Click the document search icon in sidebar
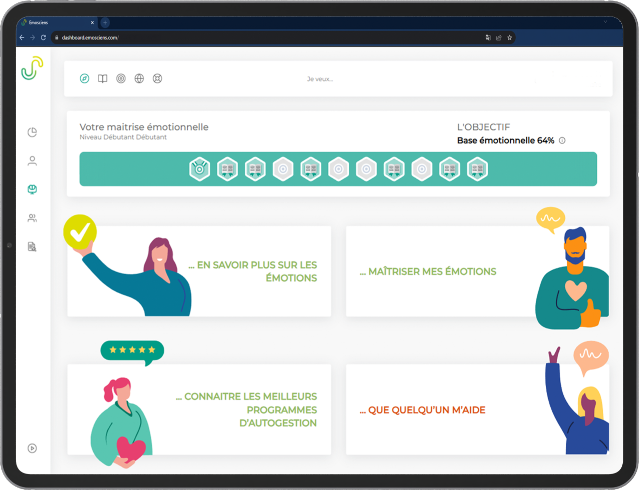Image resolution: width=640 pixels, height=490 pixels. click(x=32, y=246)
